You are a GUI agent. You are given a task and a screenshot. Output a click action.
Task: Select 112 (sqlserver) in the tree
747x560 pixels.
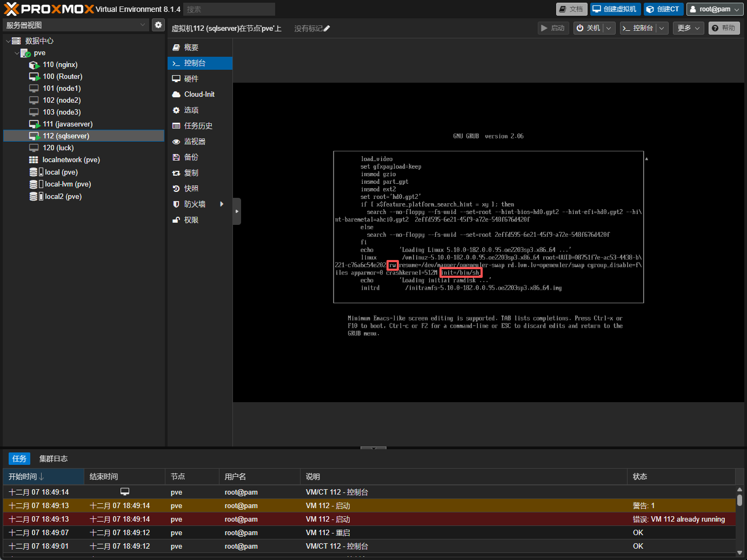coord(84,136)
